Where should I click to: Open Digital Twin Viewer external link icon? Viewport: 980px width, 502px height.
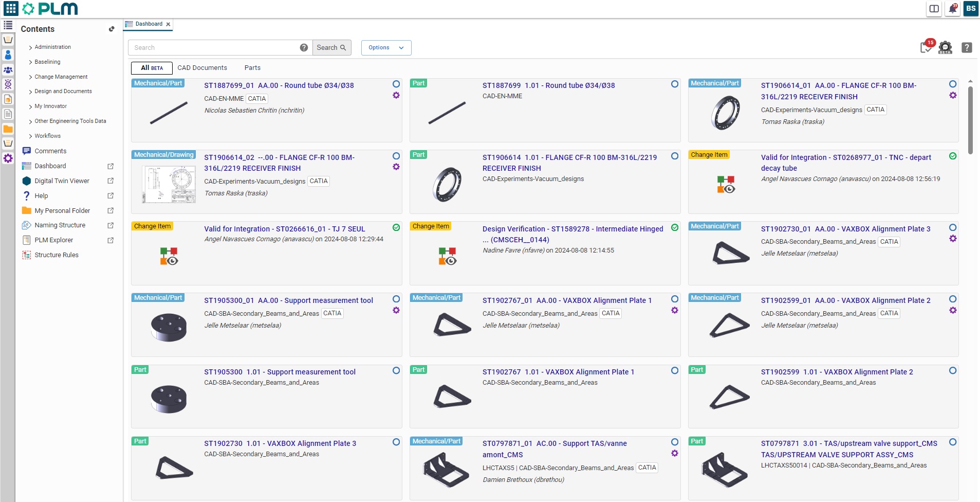110,181
